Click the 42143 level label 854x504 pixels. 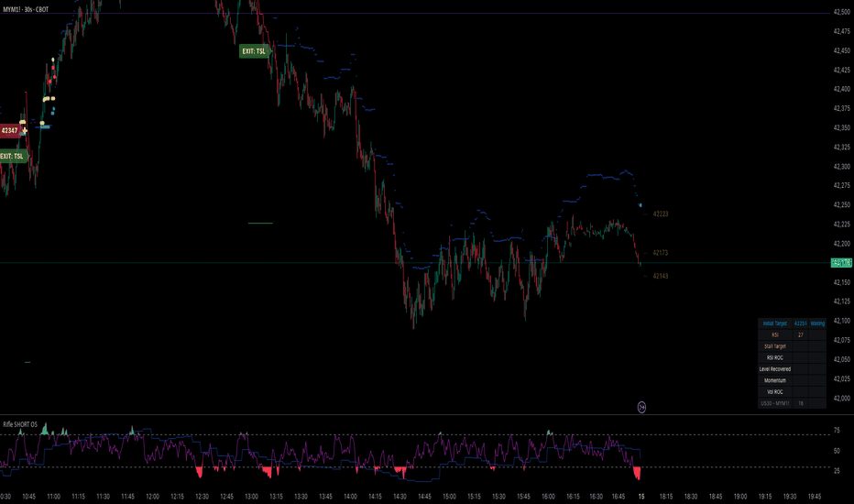pos(660,276)
